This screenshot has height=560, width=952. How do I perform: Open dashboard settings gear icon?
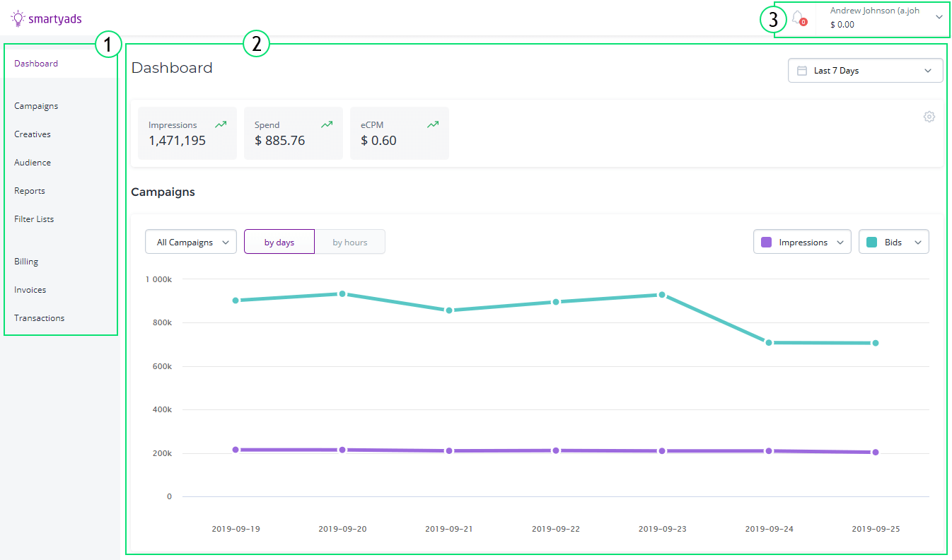pos(929,117)
